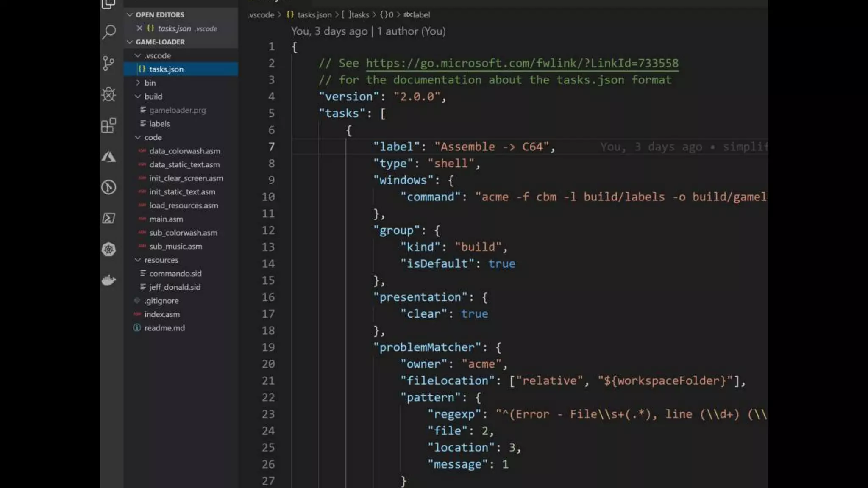
Task: Open the Extensions view
Action: pyautogui.click(x=109, y=125)
